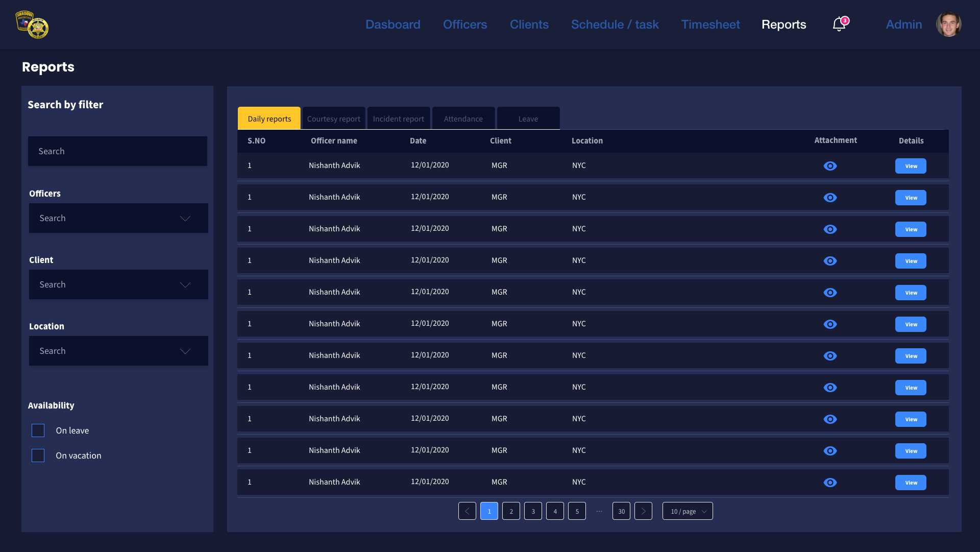
Task: Click the fifth row attachment eye icon
Action: [830, 293]
